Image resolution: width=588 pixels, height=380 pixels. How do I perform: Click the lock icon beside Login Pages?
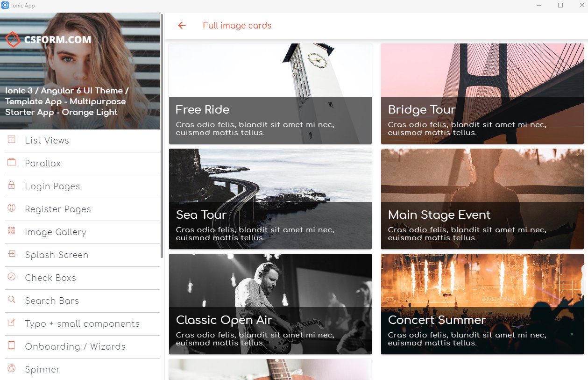coord(12,185)
